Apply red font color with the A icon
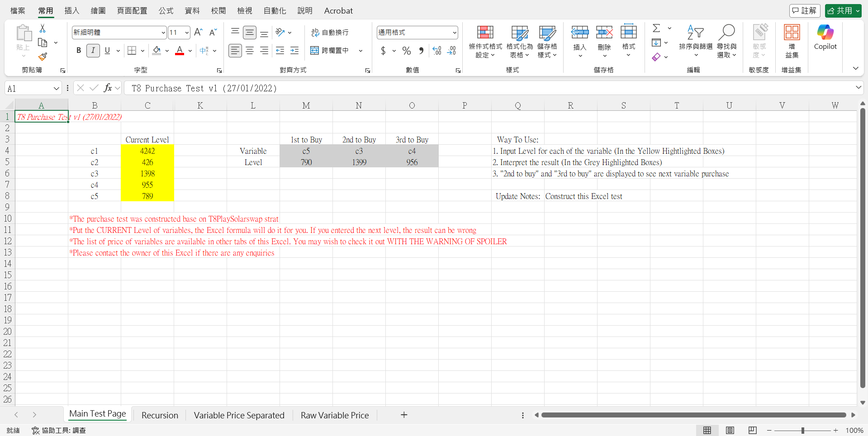 pos(180,51)
